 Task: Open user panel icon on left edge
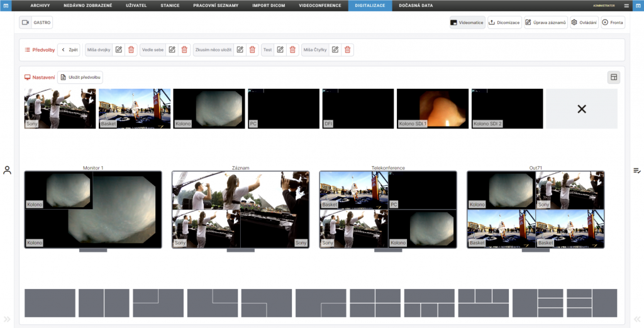pos(8,170)
